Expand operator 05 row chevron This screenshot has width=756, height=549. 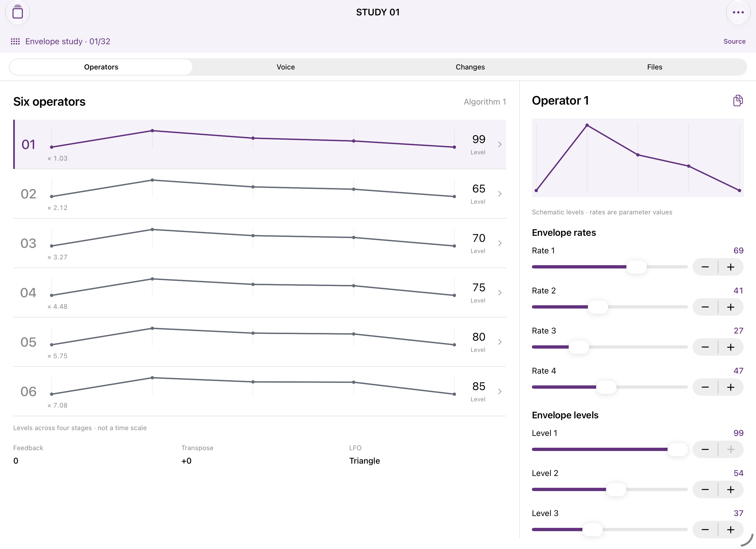click(x=500, y=342)
